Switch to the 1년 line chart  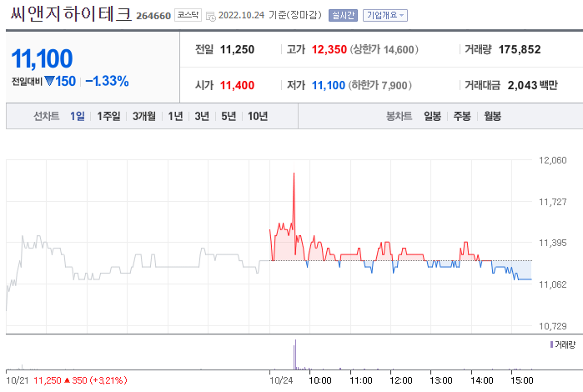pos(175,117)
